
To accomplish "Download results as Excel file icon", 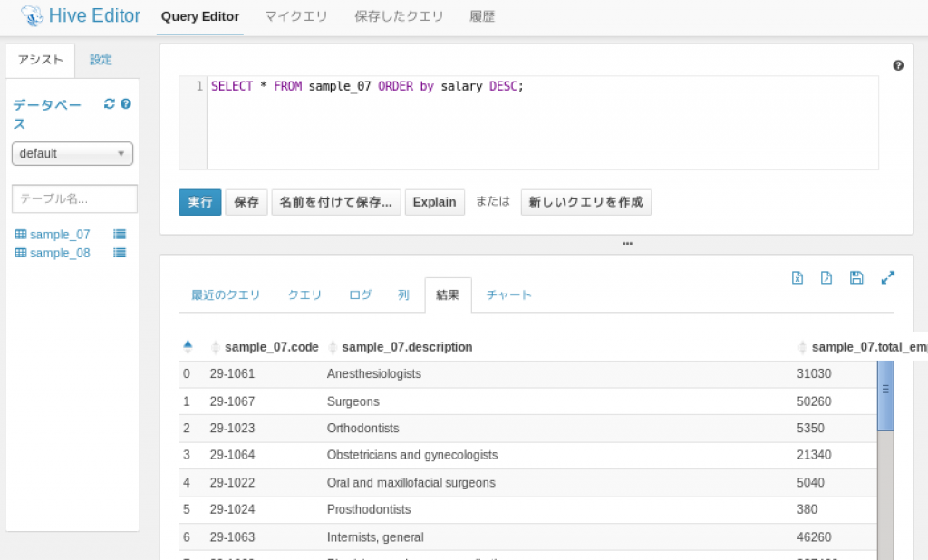I will pyautogui.click(x=797, y=277).
